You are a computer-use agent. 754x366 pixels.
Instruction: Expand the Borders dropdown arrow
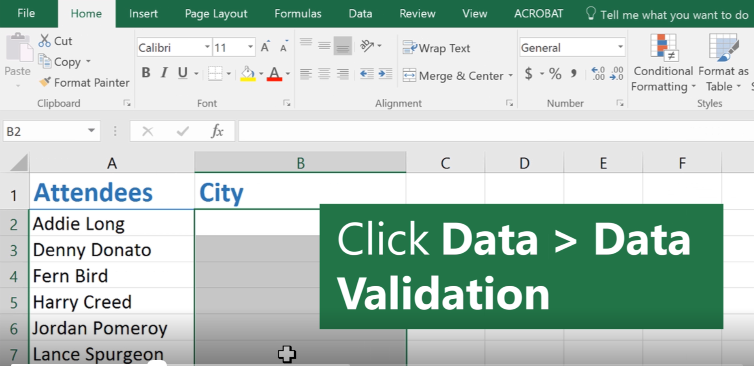(x=228, y=74)
